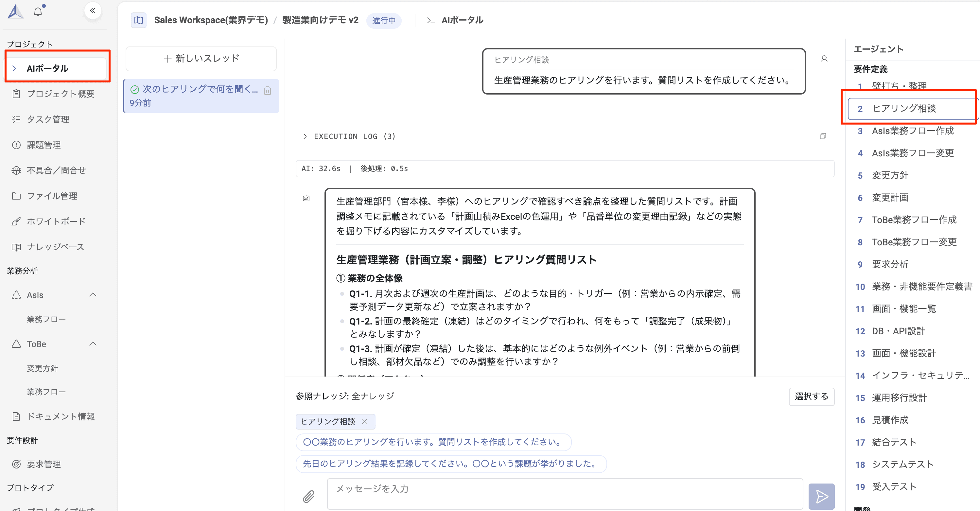
Task: Select agent 16 見積作成
Action: tap(913, 420)
